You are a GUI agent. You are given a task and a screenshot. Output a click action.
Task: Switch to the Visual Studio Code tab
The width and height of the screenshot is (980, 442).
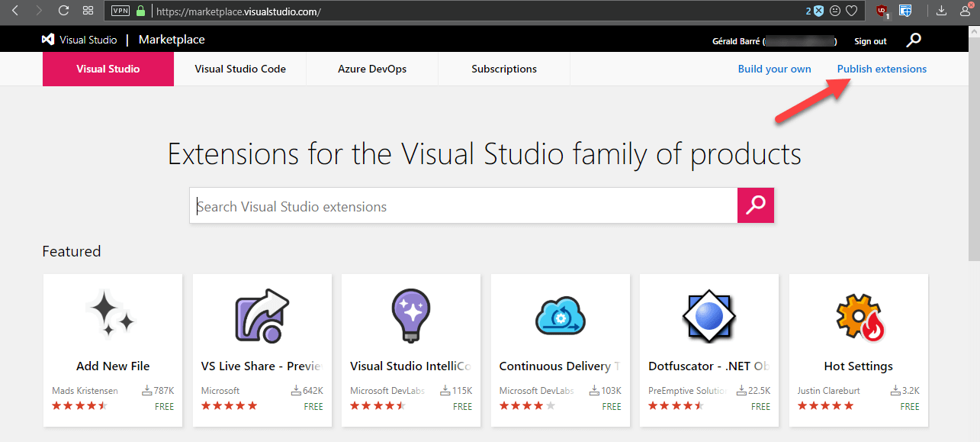[240, 69]
